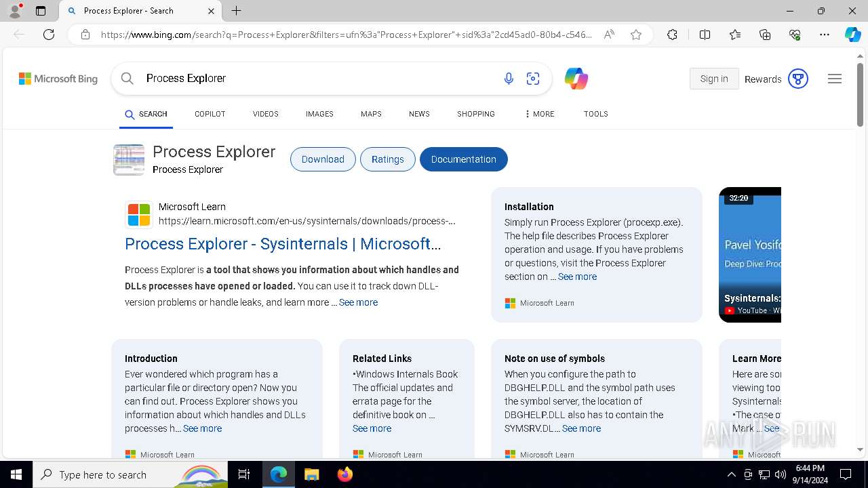
Task: Switch to the MAPS tab
Action: (371, 114)
